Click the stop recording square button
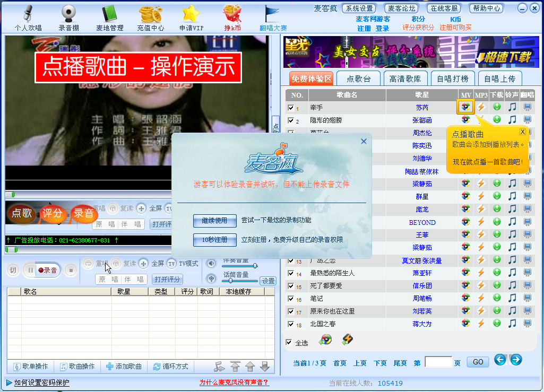The width and height of the screenshot is (544, 392). click(x=71, y=270)
